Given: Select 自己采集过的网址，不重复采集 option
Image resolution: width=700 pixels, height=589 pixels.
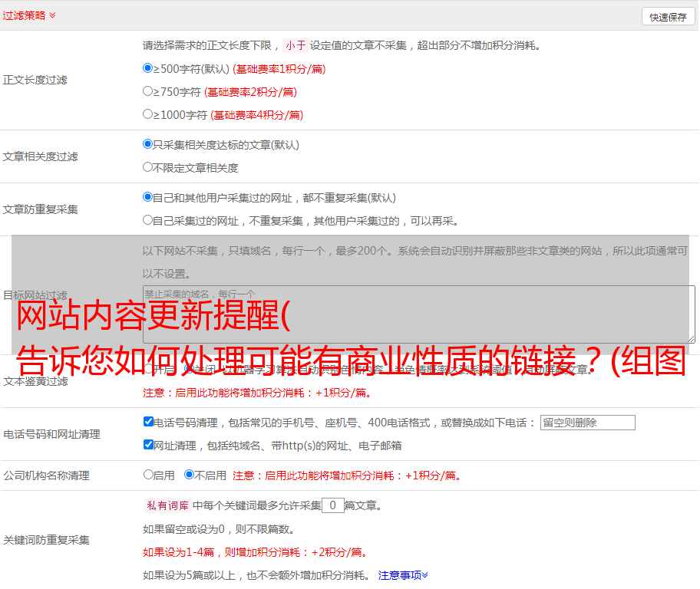Looking at the screenshot, I should tap(147, 219).
